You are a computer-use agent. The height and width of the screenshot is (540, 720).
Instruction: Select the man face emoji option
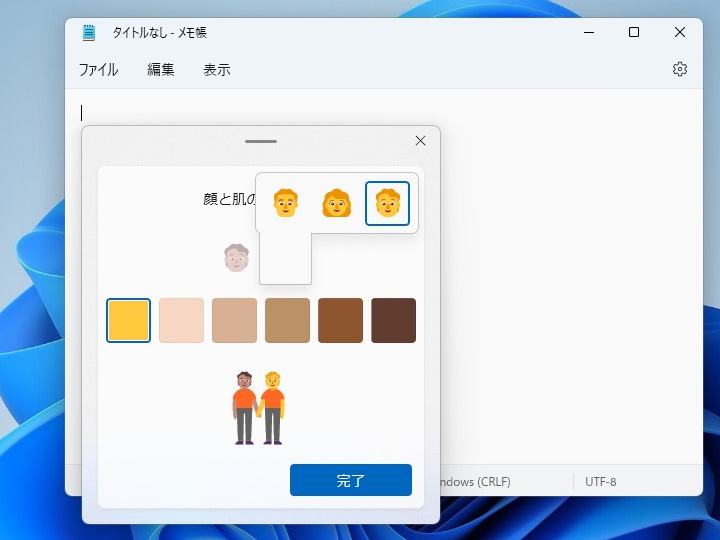pyautogui.click(x=286, y=203)
